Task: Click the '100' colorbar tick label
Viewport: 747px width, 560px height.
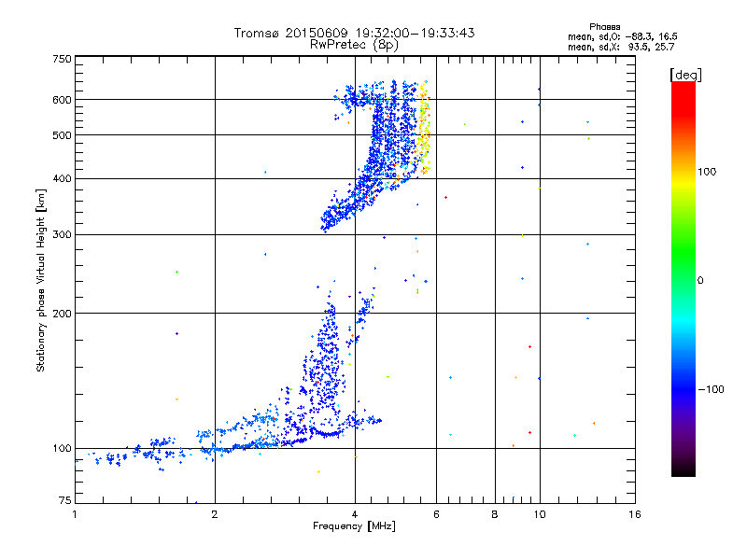Action: tap(707, 172)
